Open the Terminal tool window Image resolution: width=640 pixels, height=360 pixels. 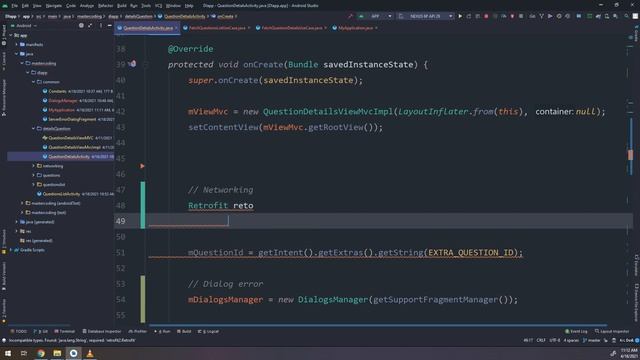coord(64,331)
